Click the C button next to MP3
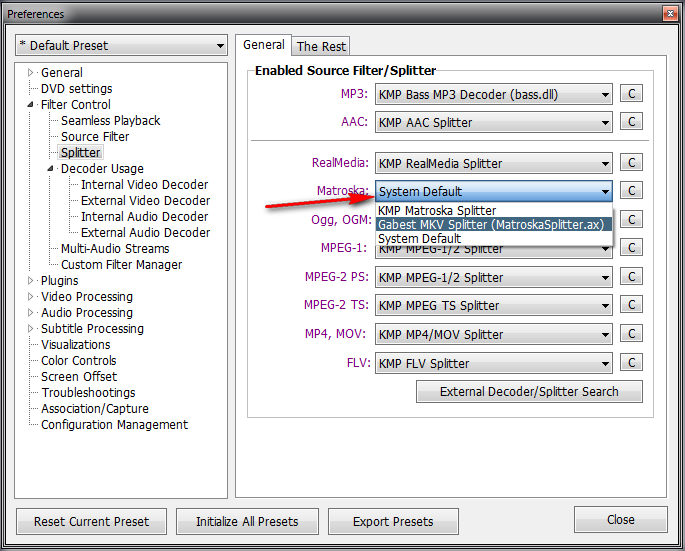 click(x=631, y=95)
